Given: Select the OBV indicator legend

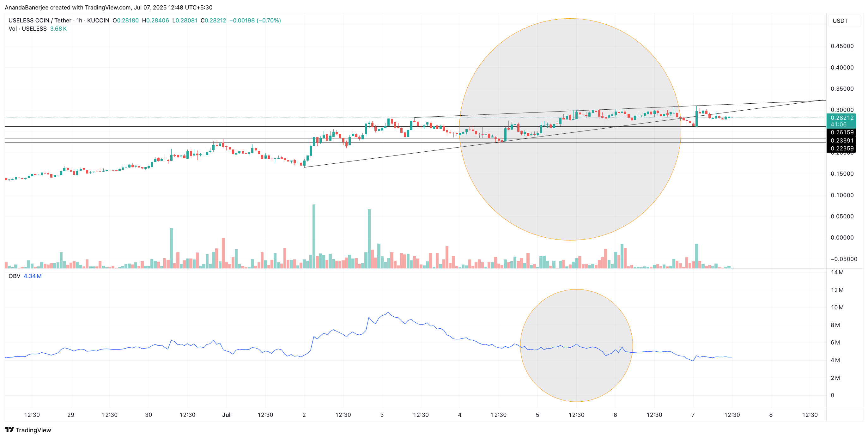Looking at the screenshot, I should [15, 276].
